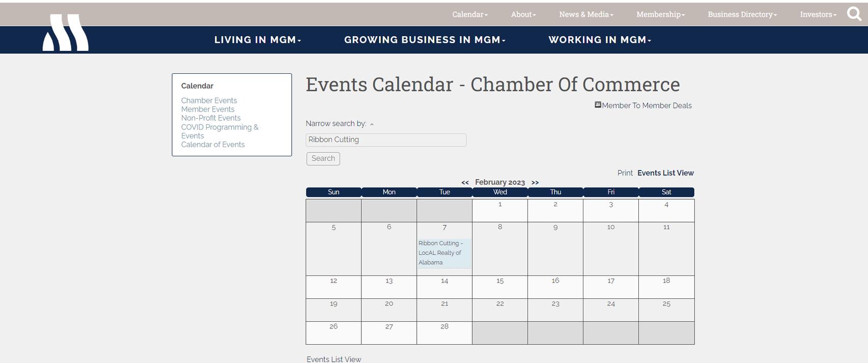Open the Business Directory menu

coord(742,14)
